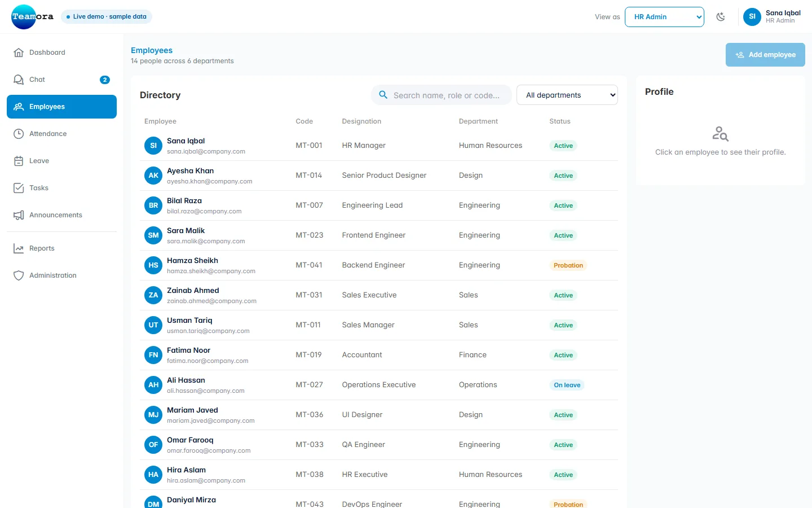Click Omar Farooq's OF avatar
The height and width of the screenshot is (508, 812).
tap(153, 445)
